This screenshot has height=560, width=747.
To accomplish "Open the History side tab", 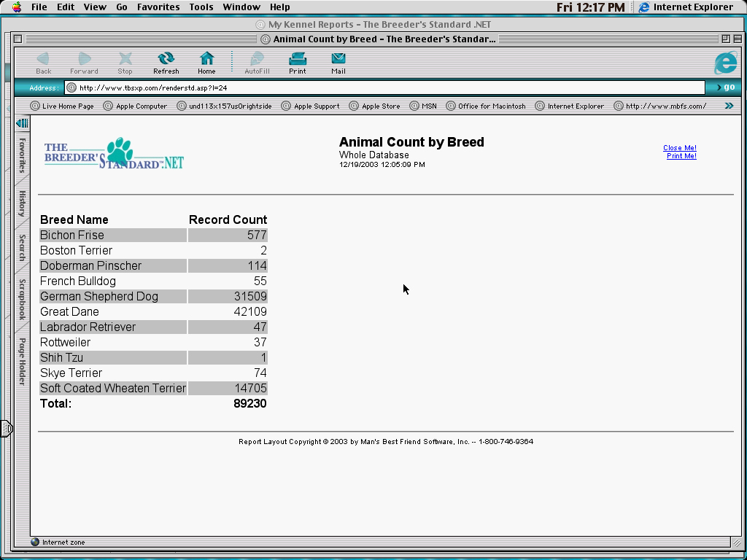I will coord(22,203).
